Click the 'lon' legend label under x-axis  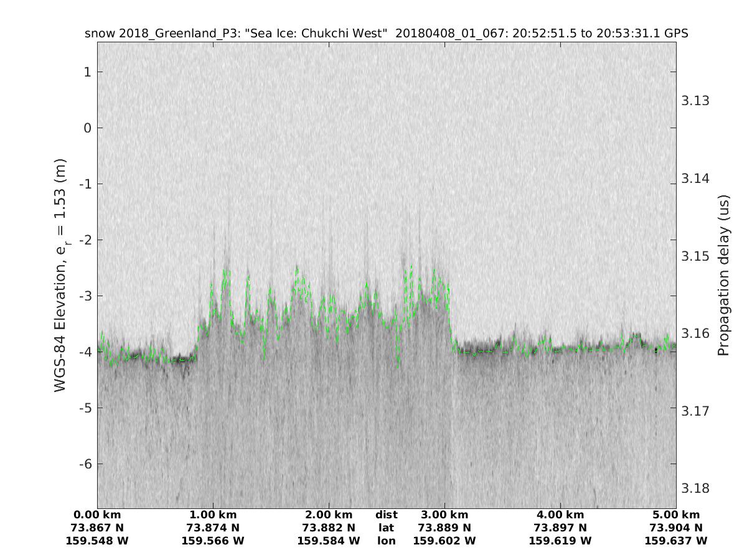pos(387,541)
